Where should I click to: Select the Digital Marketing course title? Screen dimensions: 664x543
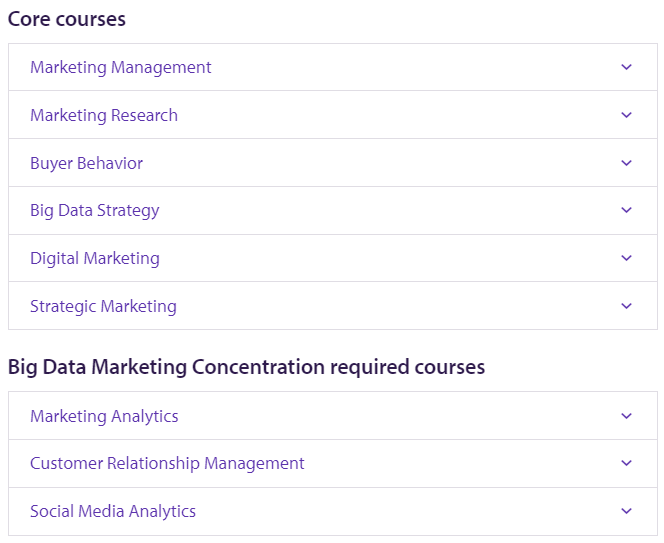tap(95, 258)
